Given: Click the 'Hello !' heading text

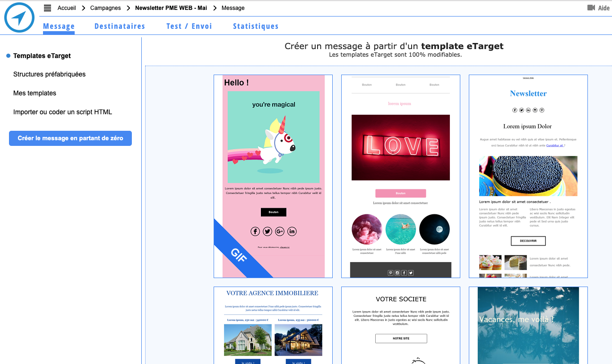Looking at the screenshot, I should point(236,83).
